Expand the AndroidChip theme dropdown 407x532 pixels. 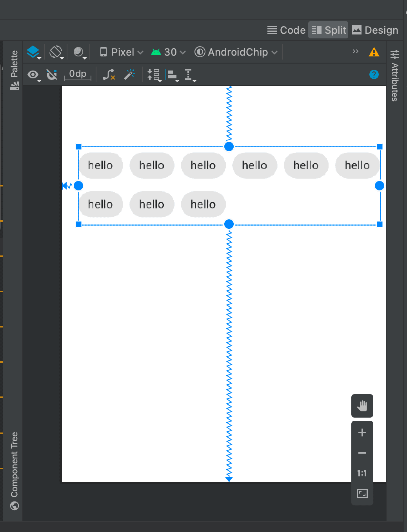236,52
